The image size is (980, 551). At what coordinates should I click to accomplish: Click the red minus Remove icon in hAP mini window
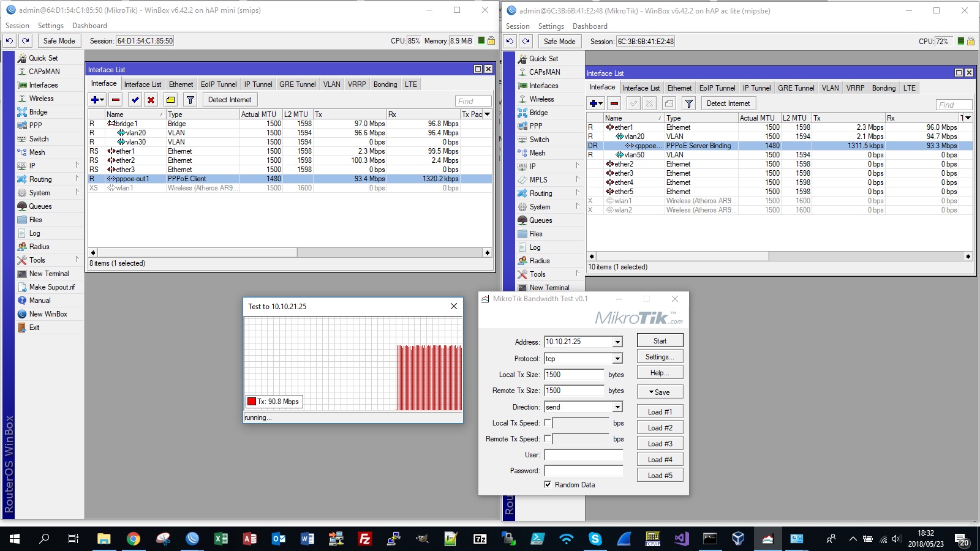pyautogui.click(x=116, y=100)
